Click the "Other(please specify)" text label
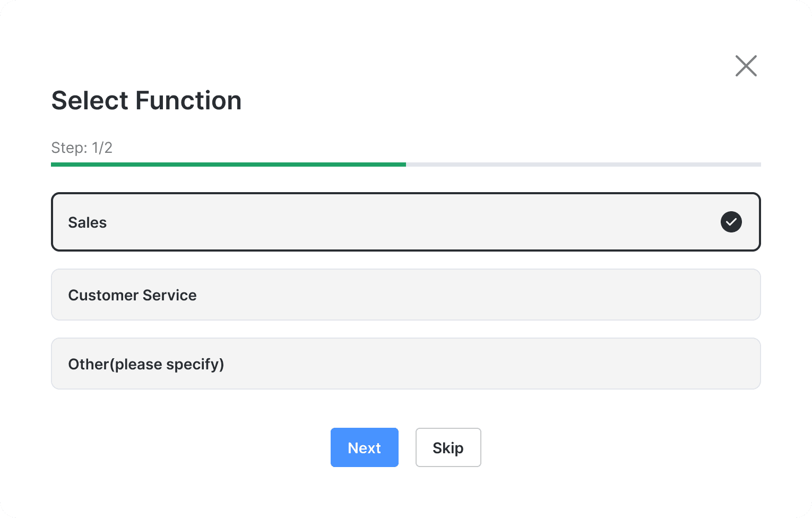Viewport: 812px width, 518px height. point(146,364)
